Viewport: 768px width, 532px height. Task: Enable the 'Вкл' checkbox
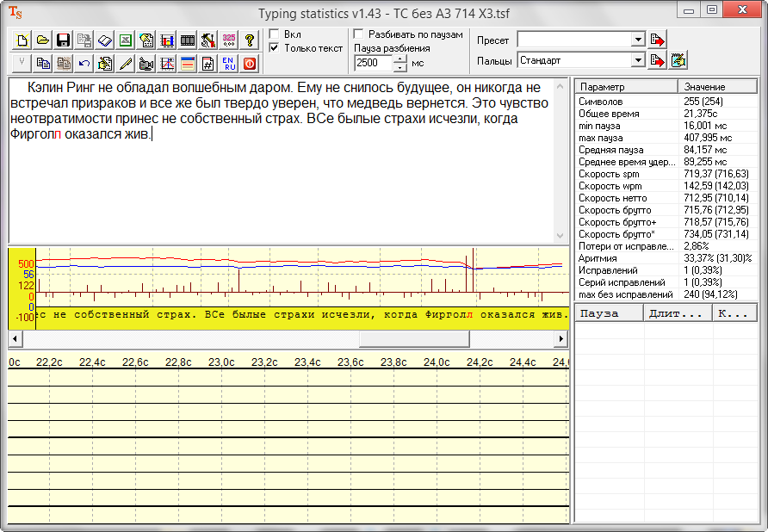[x=274, y=34]
